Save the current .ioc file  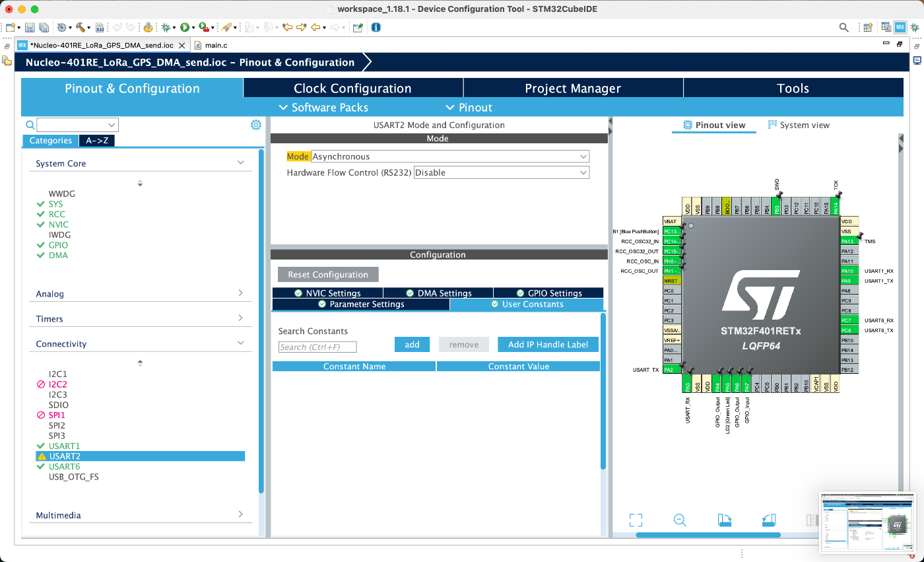(30, 27)
